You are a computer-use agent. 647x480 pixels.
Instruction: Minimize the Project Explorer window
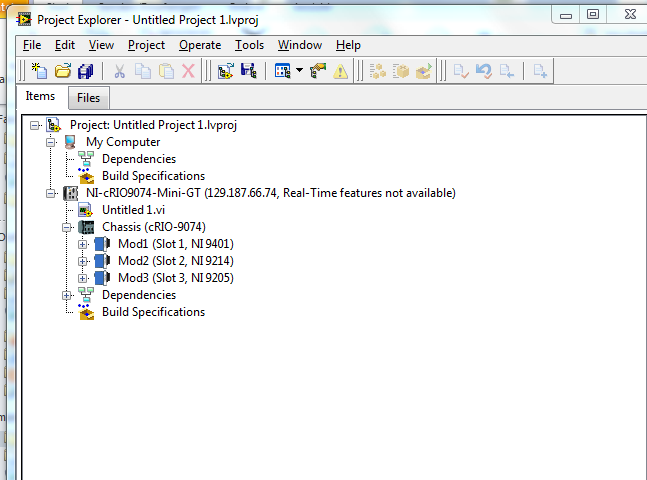point(566,15)
